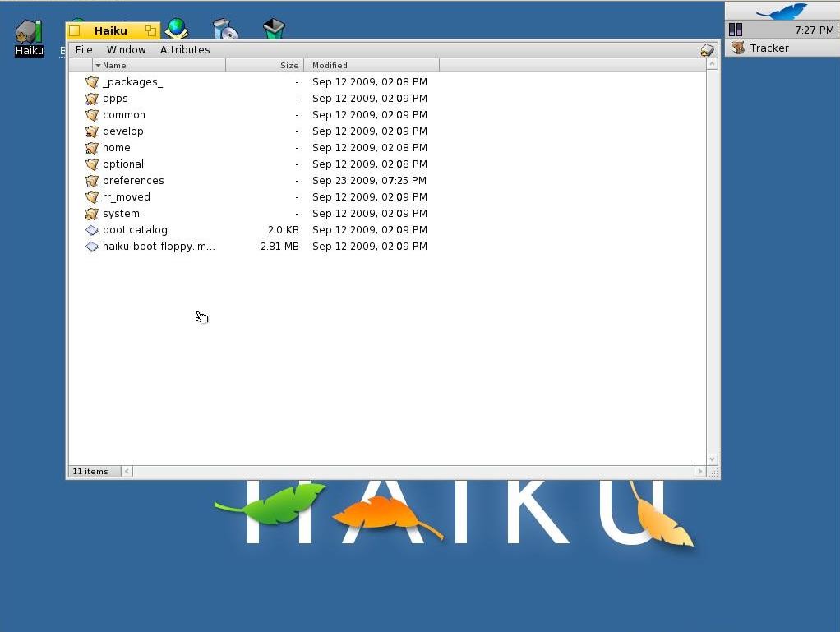
Task: Select the optional folder name
Action: 123,164
